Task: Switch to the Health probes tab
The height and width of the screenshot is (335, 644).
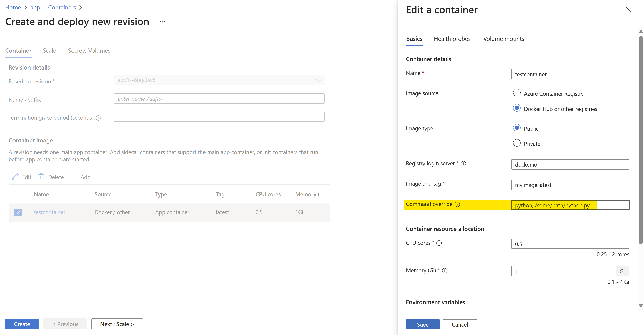Action: click(452, 39)
